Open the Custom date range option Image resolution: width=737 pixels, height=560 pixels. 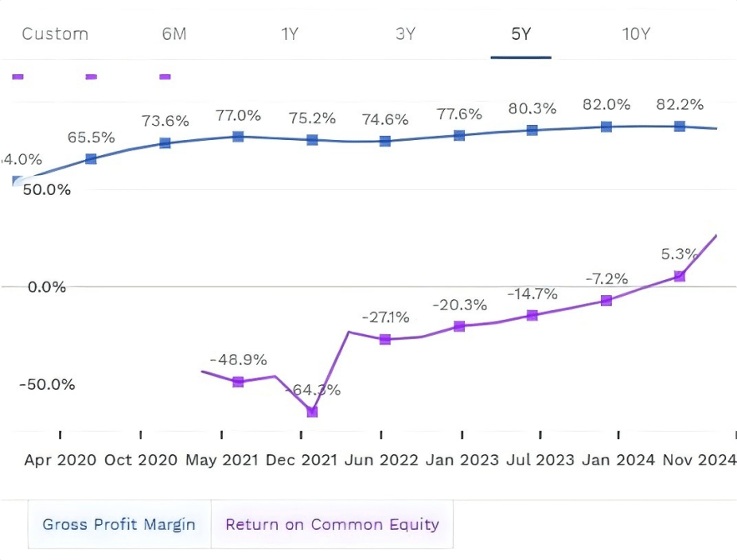click(55, 34)
